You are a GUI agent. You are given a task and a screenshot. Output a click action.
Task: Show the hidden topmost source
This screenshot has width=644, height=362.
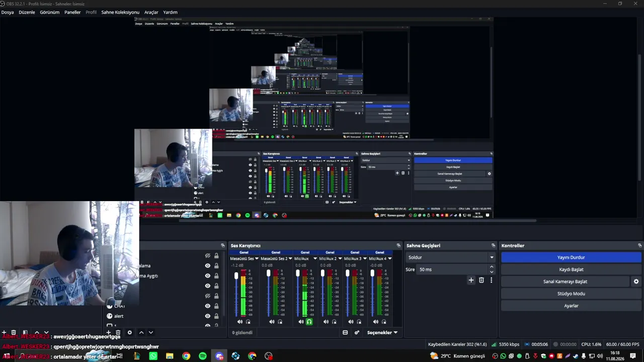click(207, 255)
